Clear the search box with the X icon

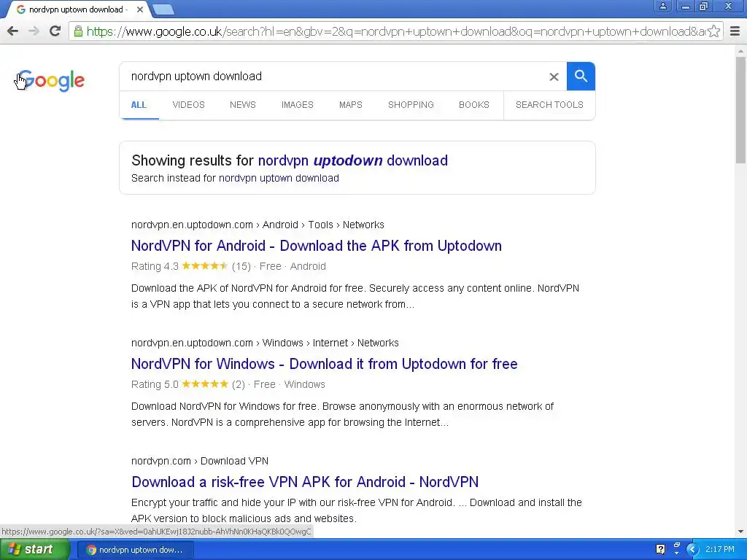554,77
